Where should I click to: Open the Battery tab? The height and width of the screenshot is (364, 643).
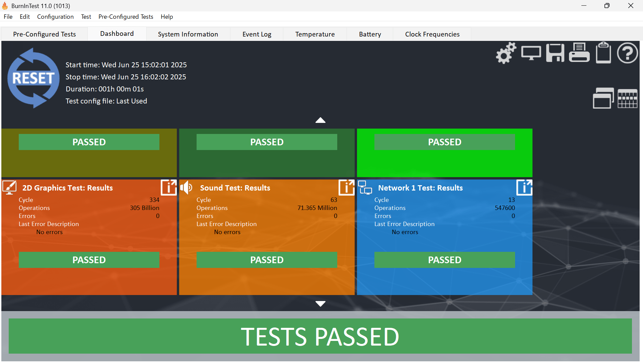tap(370, 34)
